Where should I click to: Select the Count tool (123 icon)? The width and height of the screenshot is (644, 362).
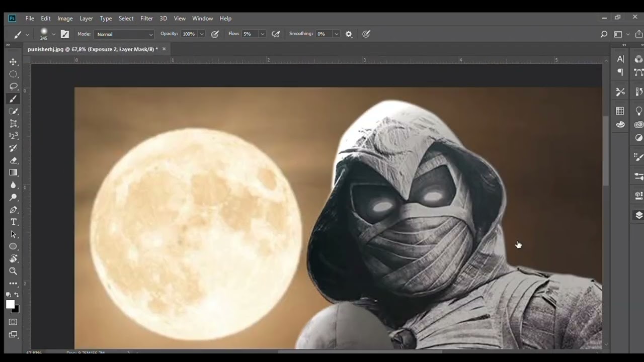coord(14,136)
